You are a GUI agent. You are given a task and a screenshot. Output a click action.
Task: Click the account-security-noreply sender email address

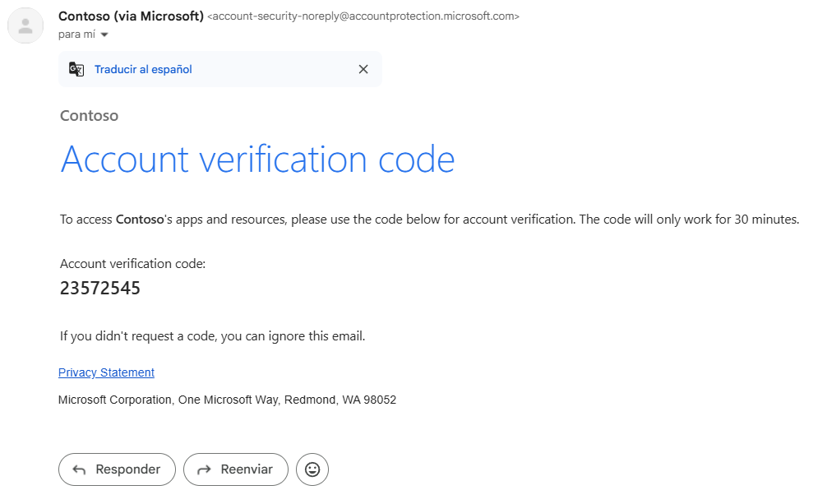[x=363, y=16]
